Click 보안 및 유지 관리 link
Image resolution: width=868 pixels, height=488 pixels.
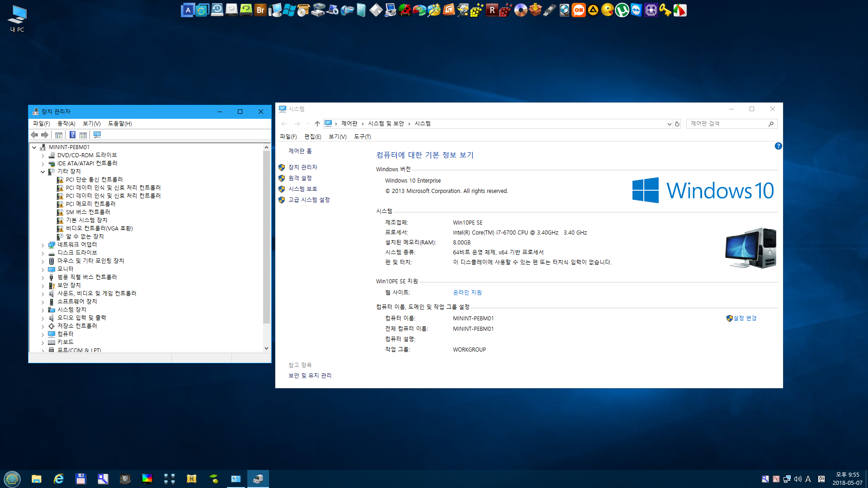point(310,375)
